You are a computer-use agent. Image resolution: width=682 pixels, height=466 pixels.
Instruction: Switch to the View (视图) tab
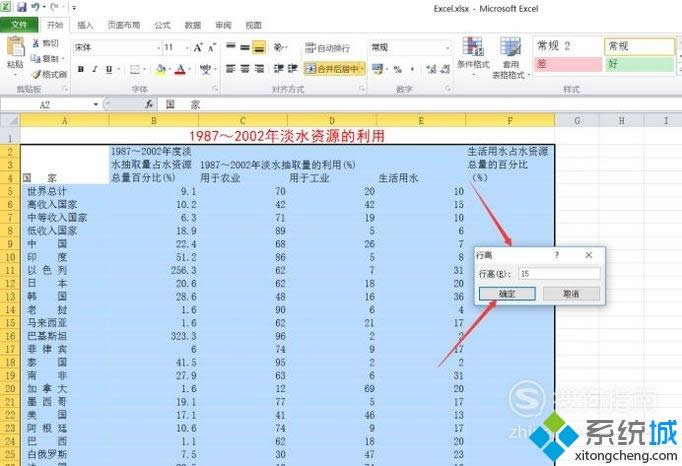coord(253,25)
